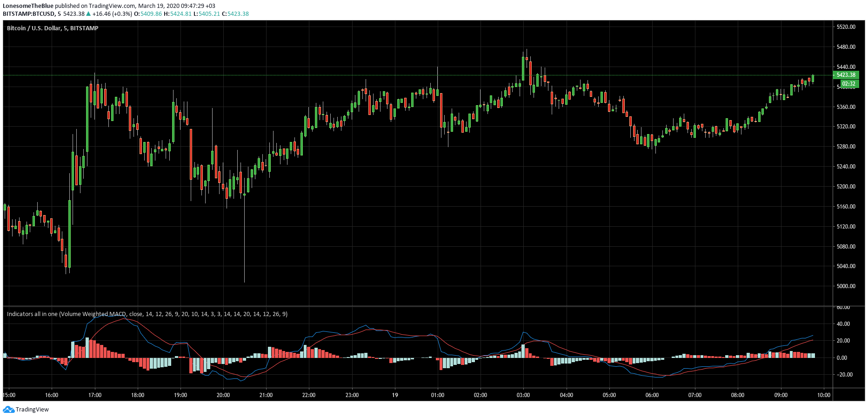Select the 5200.00 price axis label
The height and width of the screenshot is (418, 868).
point(846,187)
